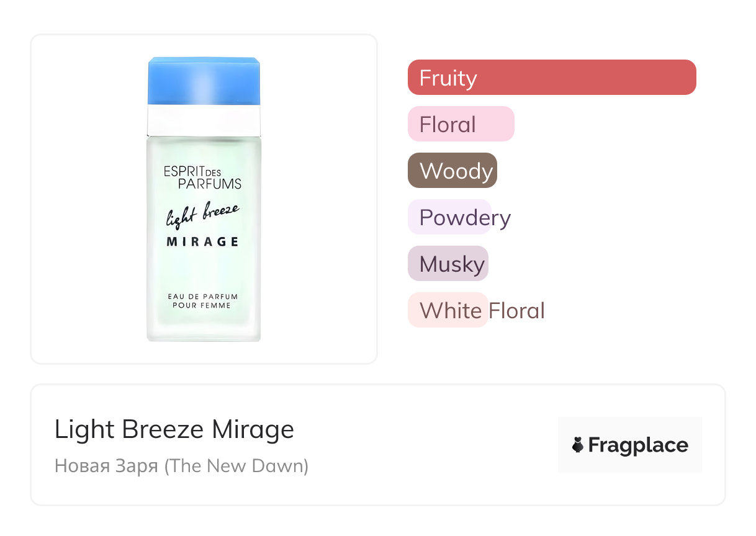This screenshot has height=536, width=756.
Task: Select the Floral accord bar
Action: (x=461, y=124)
